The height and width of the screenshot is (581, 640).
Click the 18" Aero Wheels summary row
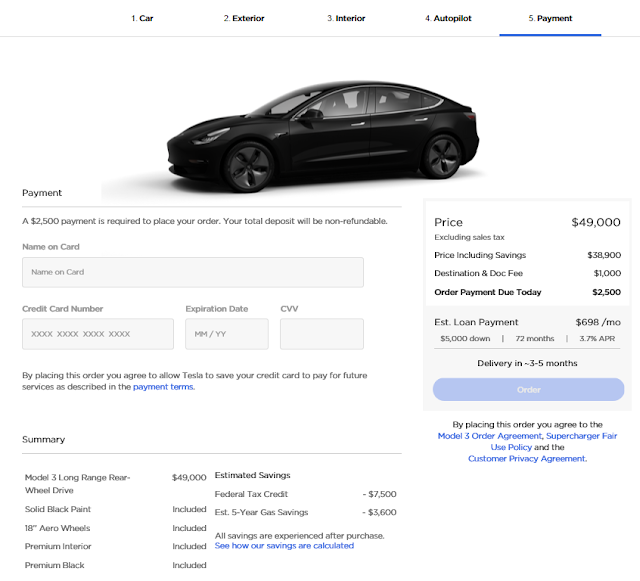116,528
